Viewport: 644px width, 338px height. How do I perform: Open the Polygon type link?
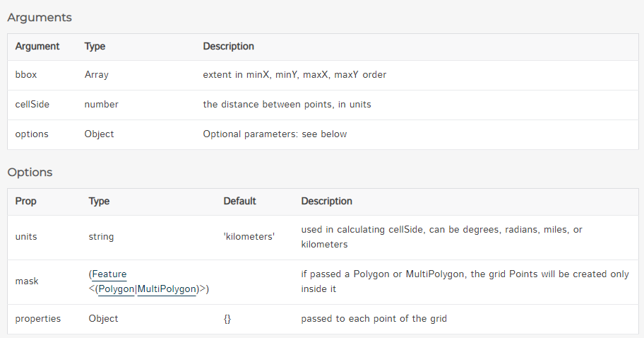117,289
